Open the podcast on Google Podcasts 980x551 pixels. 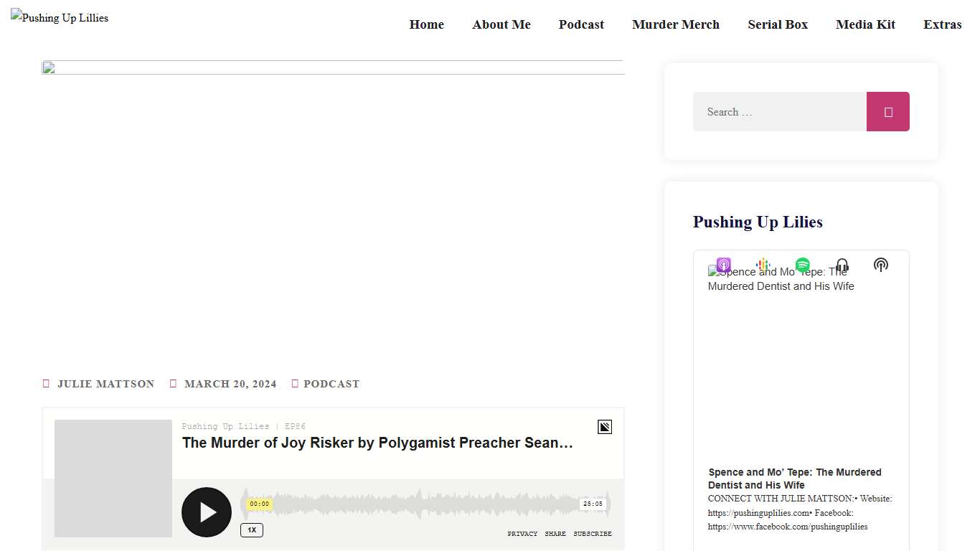tap(763, 265)
